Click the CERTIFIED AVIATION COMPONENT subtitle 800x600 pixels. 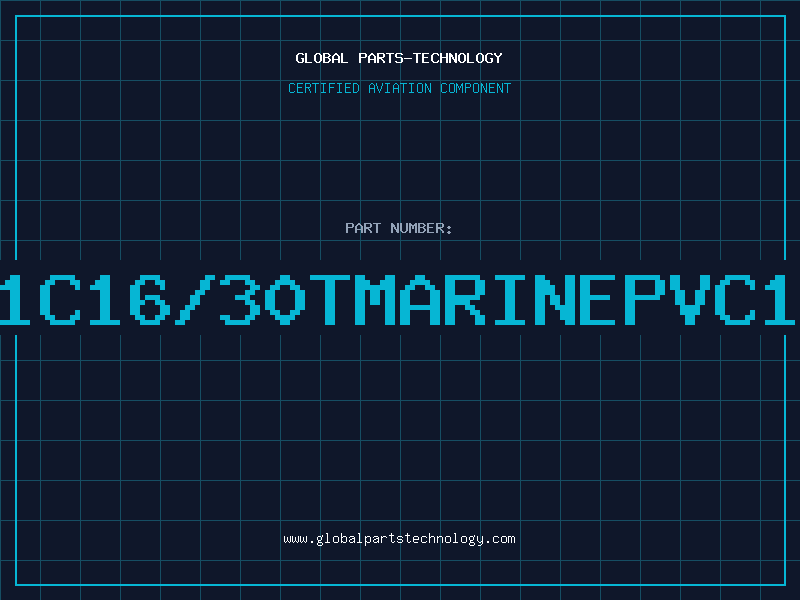click(399, 88)
